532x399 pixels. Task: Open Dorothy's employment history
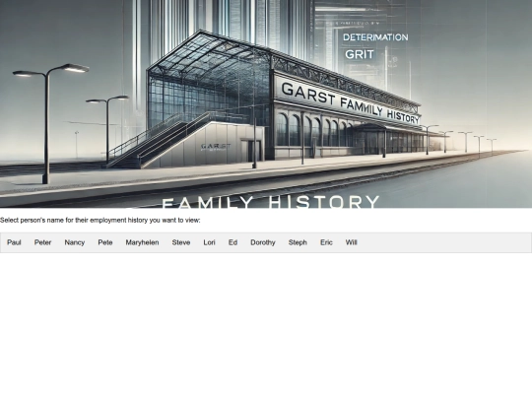263,242
